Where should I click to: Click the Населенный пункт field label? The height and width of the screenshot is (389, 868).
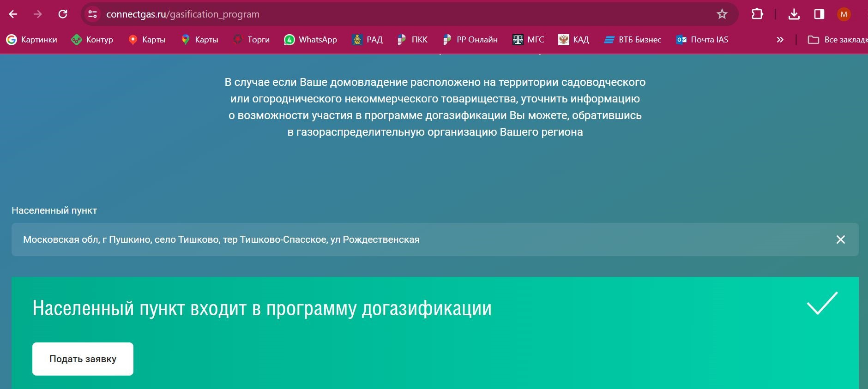(54, 210)
